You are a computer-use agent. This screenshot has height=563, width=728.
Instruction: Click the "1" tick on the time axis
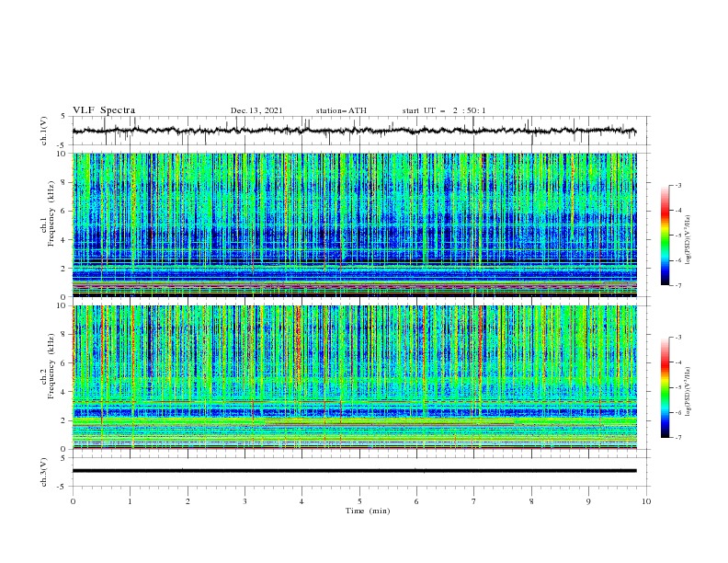click(130, 501)
